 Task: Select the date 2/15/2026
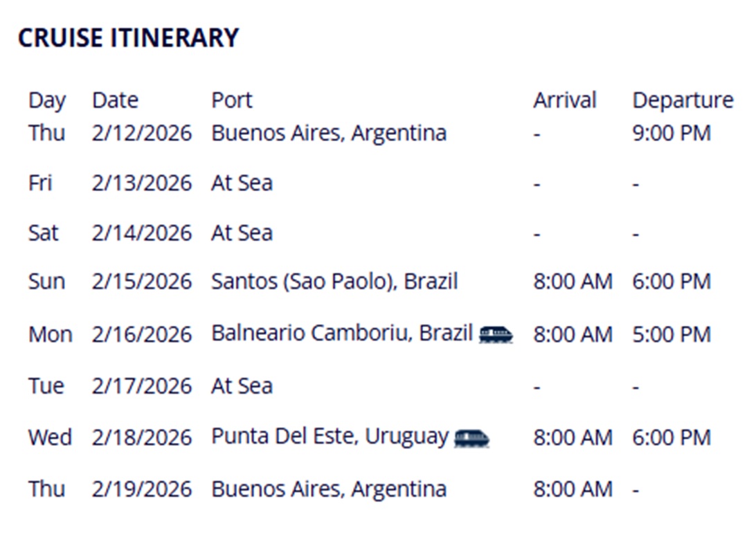(x=141, y=282)
